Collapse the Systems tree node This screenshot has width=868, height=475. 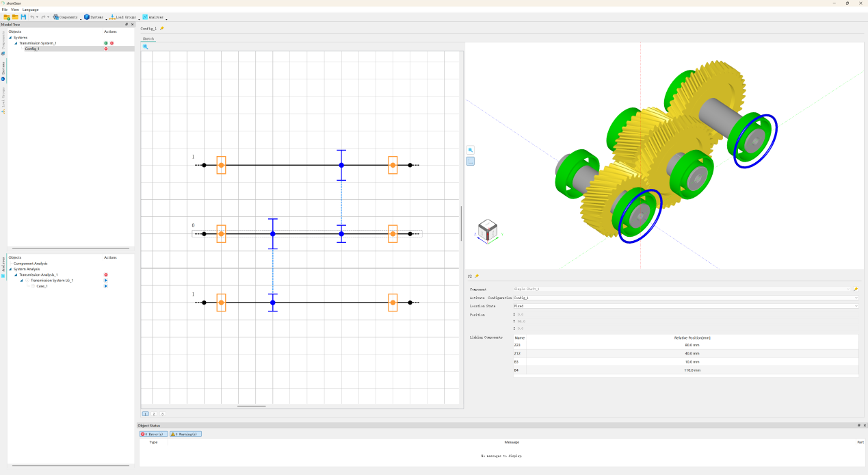tap(10, 38)
